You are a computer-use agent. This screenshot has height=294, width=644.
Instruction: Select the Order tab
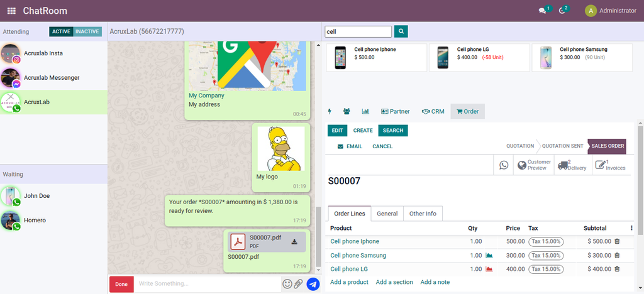point(467,112)
